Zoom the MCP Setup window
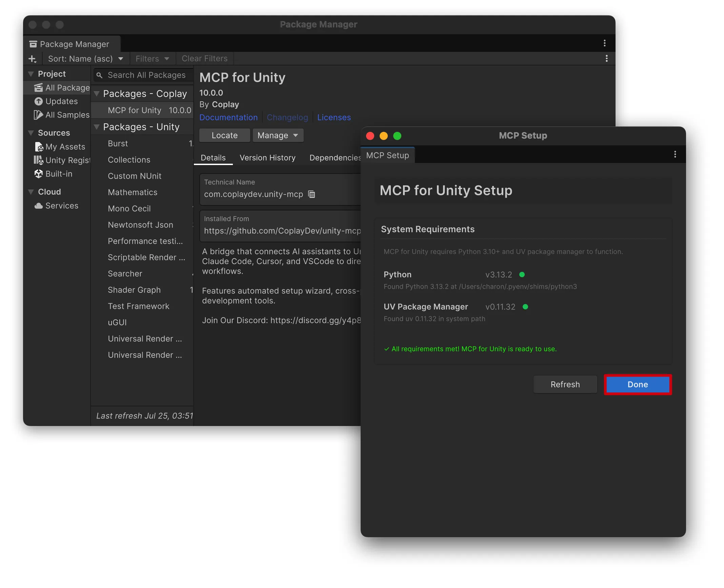Screen dimensions: 724x588 click(397, 136)
